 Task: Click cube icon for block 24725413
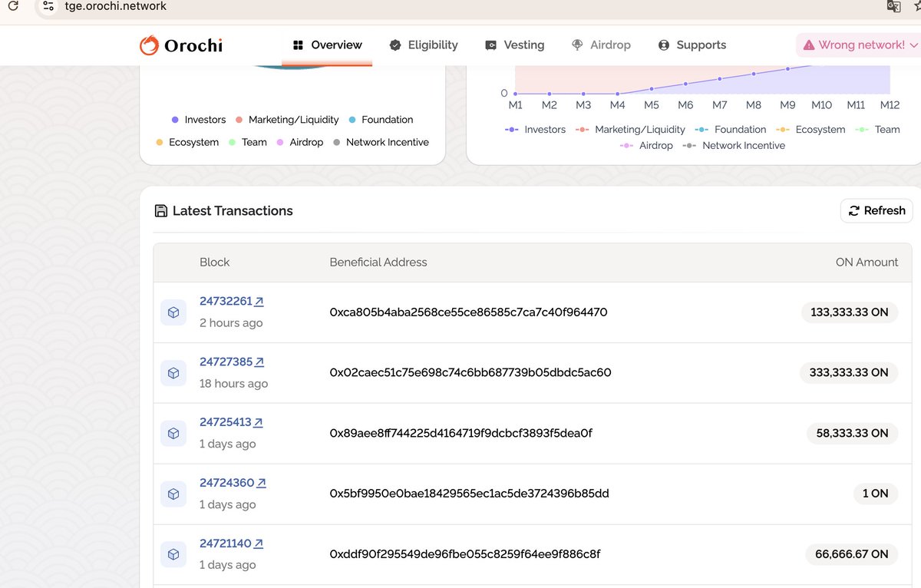click(173, 433)
